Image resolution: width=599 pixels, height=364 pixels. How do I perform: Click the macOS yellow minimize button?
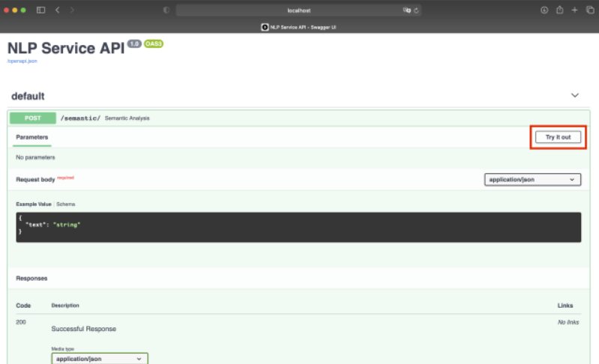point(15,10)
